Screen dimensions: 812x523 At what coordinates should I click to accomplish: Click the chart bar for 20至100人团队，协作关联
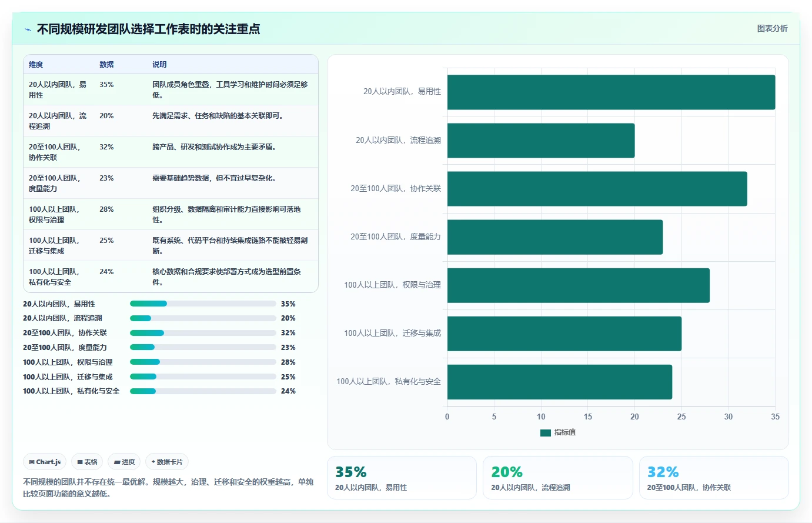click(597, 189)
